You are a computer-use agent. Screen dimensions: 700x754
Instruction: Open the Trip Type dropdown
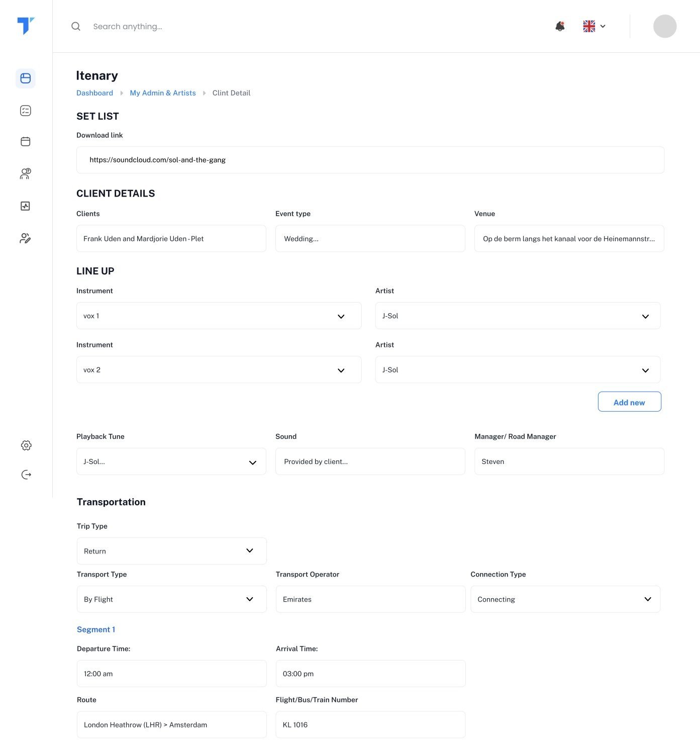coord(172,551)
